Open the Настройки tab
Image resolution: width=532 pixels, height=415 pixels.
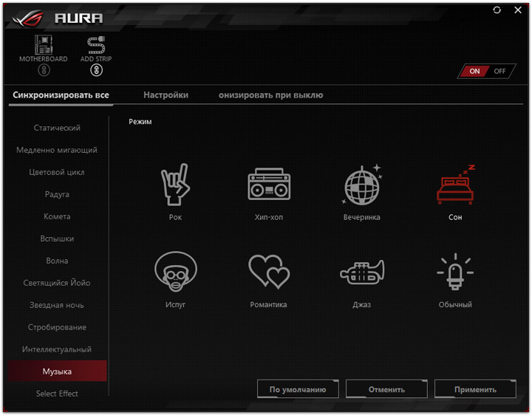pyautogui.click(x=166, y=95)
